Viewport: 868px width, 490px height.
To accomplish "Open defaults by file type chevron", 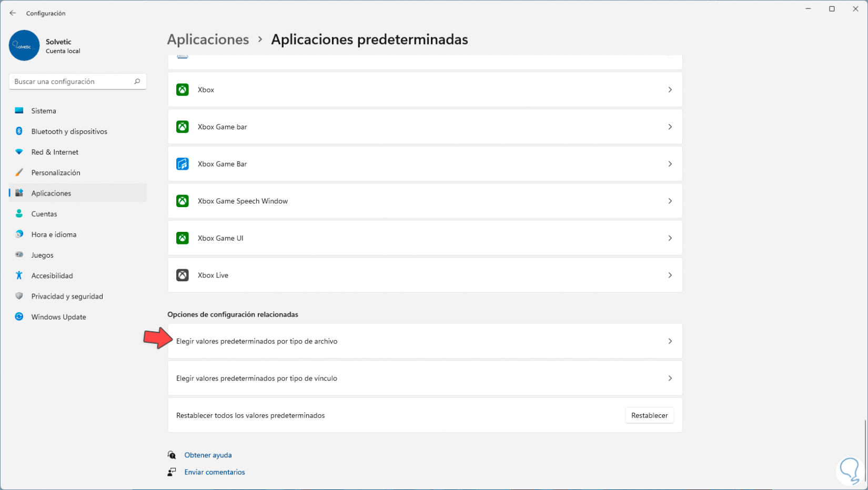I will pos(670,341).
